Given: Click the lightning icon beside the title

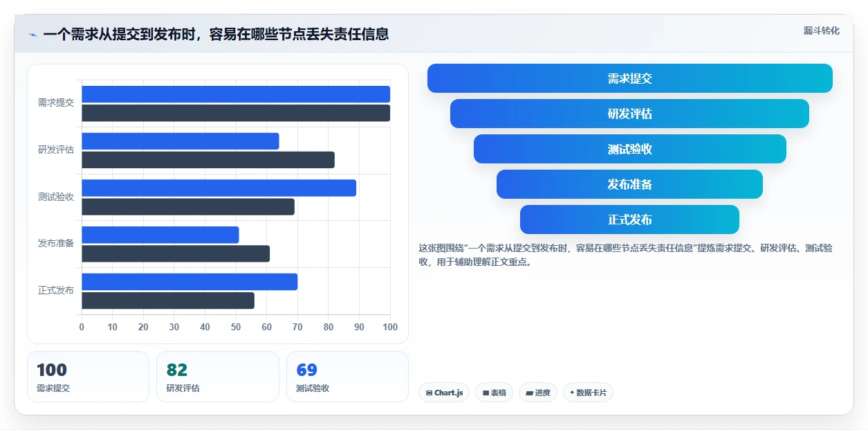Looking at the screenshot, I should [x=33, y=35].
